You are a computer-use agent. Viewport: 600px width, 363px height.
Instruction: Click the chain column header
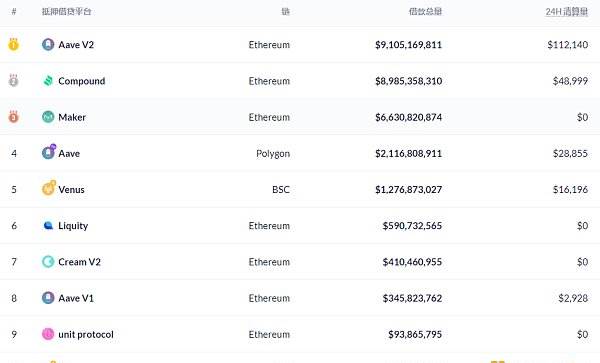(285, 11)
